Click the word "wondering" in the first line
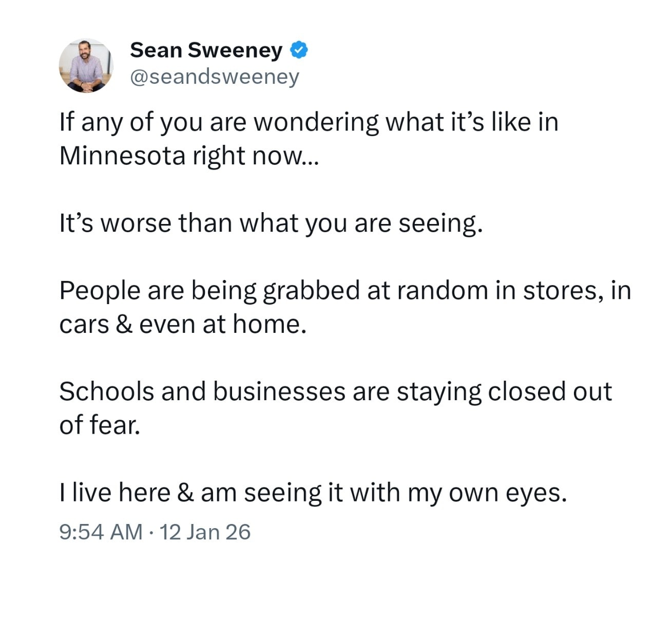 tap(316, 122)
